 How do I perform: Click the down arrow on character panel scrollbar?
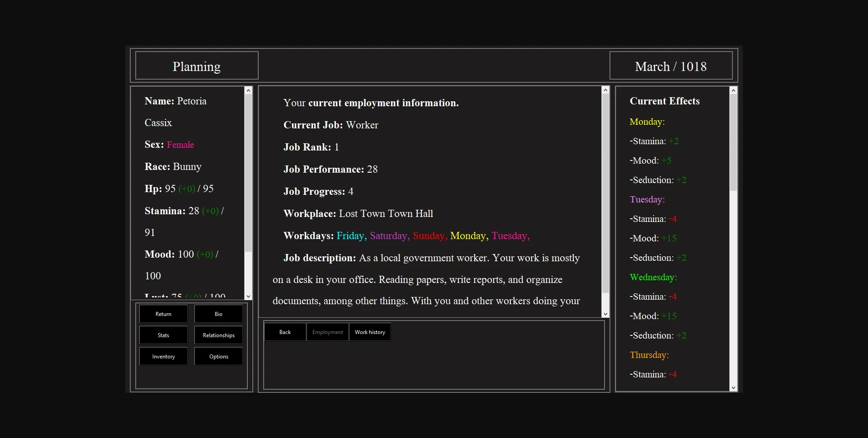(x=249, y=295)
